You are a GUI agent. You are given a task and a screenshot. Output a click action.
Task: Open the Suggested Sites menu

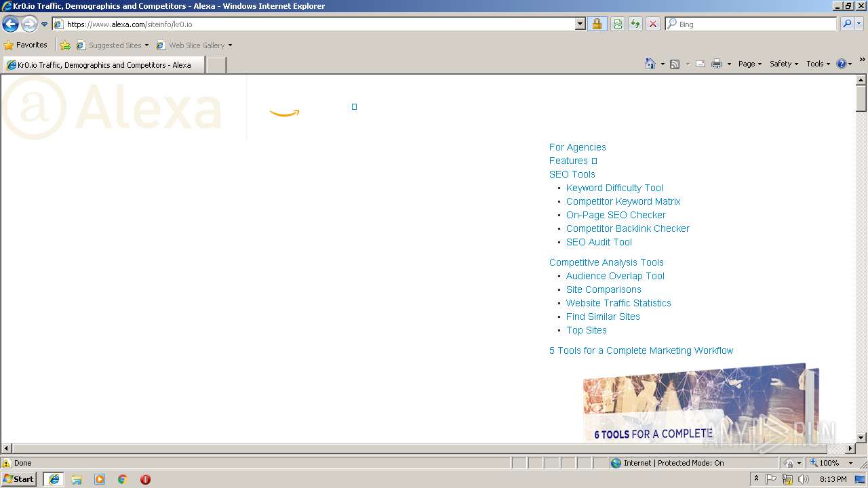[x=112, y=45]
